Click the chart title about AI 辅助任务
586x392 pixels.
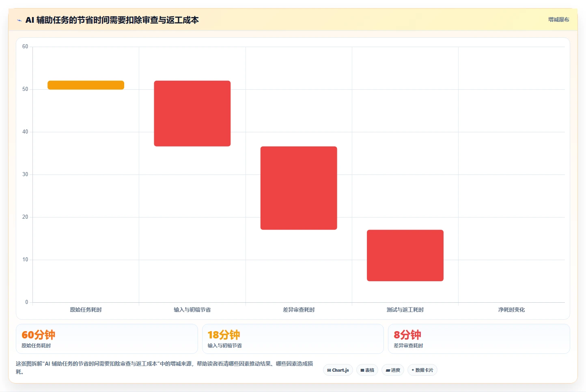(112, 20)
